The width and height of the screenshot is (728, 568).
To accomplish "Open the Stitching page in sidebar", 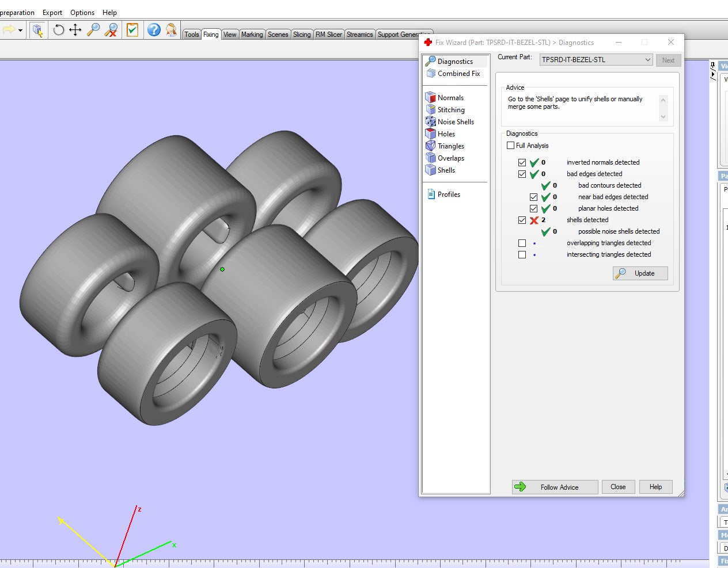I will tap(450, 110).
